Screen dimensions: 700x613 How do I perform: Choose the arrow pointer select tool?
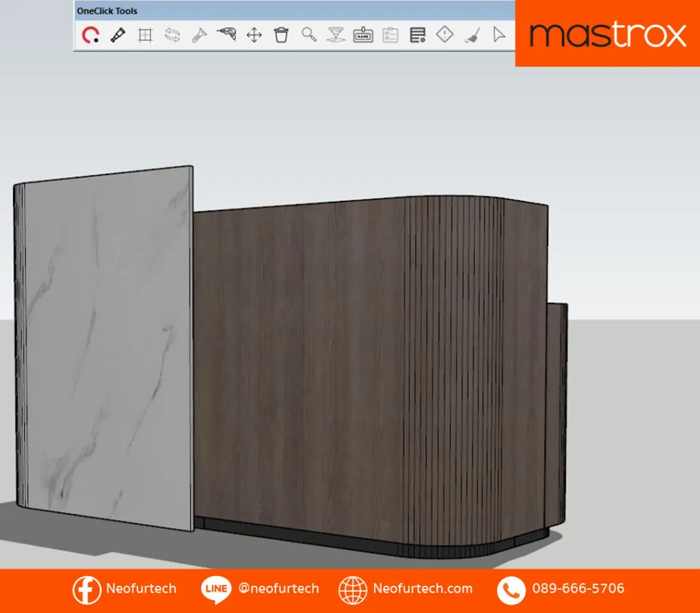pyautogui.click(x=499, y=34)
